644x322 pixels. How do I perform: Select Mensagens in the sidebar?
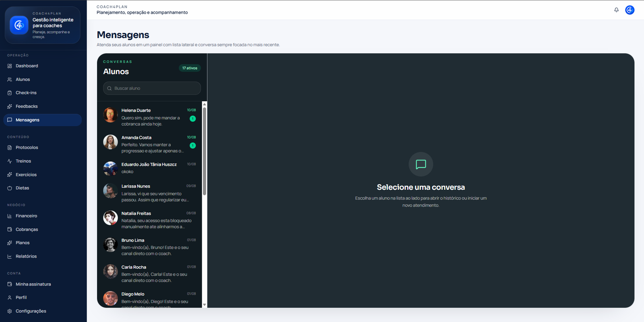pos(43,120)
